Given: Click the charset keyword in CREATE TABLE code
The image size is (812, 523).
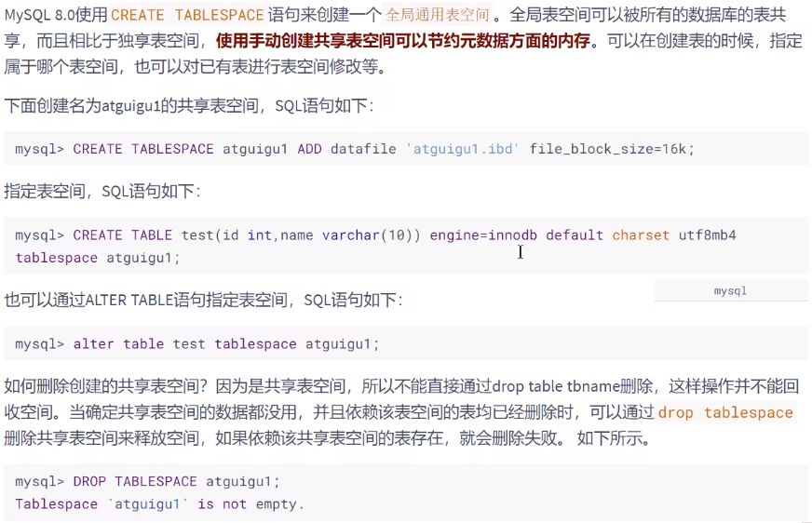Looking at the screenshot, I should tap(641, 235).
